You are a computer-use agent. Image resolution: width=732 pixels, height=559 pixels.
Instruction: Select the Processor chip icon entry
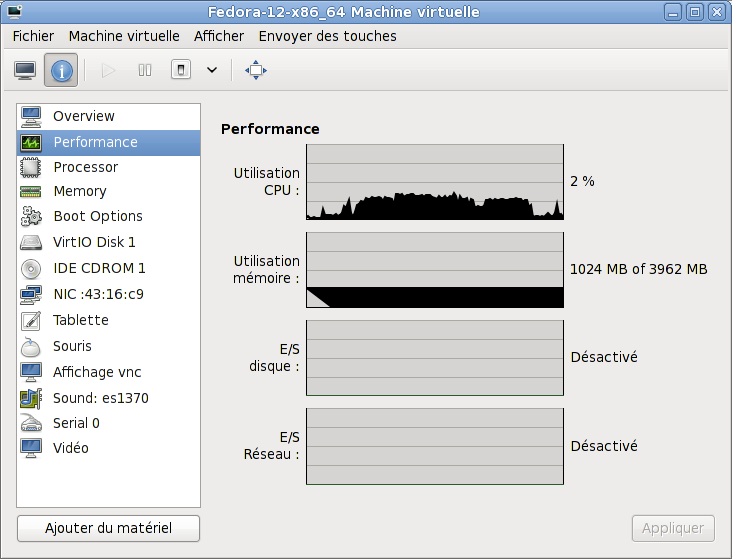pyautogui.click(x=85, y=167)
